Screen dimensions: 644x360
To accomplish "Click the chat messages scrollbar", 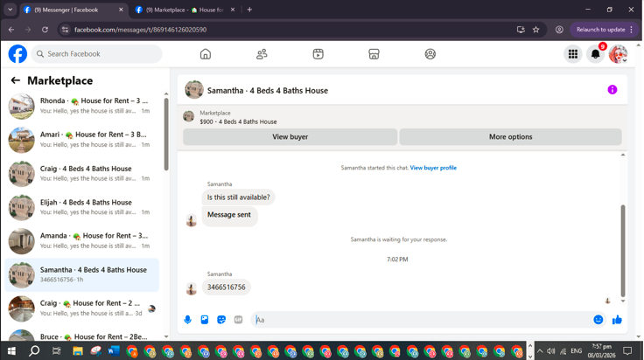I will tap(623, 251).
